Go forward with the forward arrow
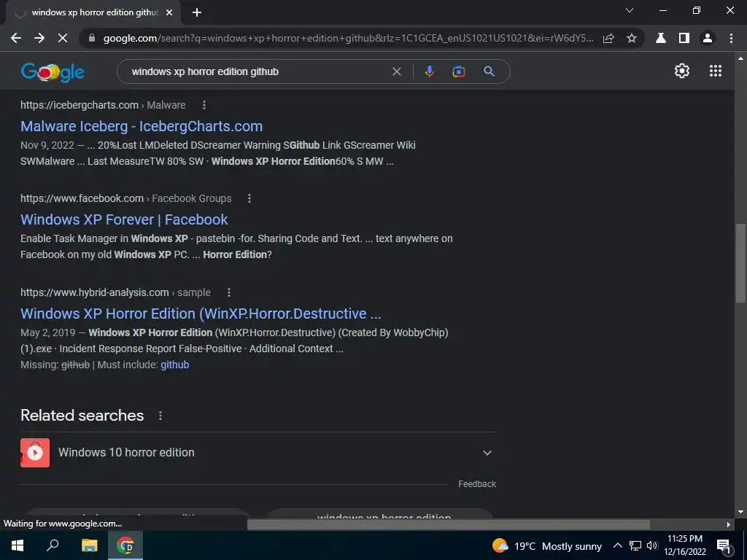 click(39, 38)
